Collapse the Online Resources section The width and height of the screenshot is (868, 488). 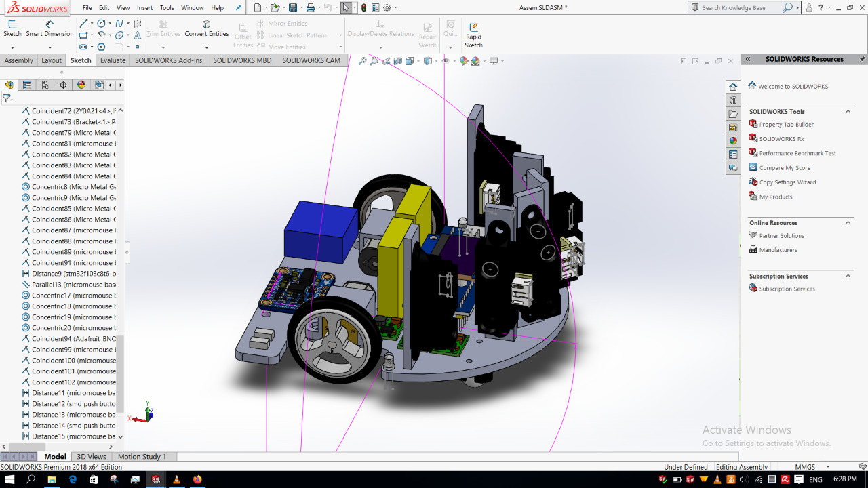coord(848,223)
